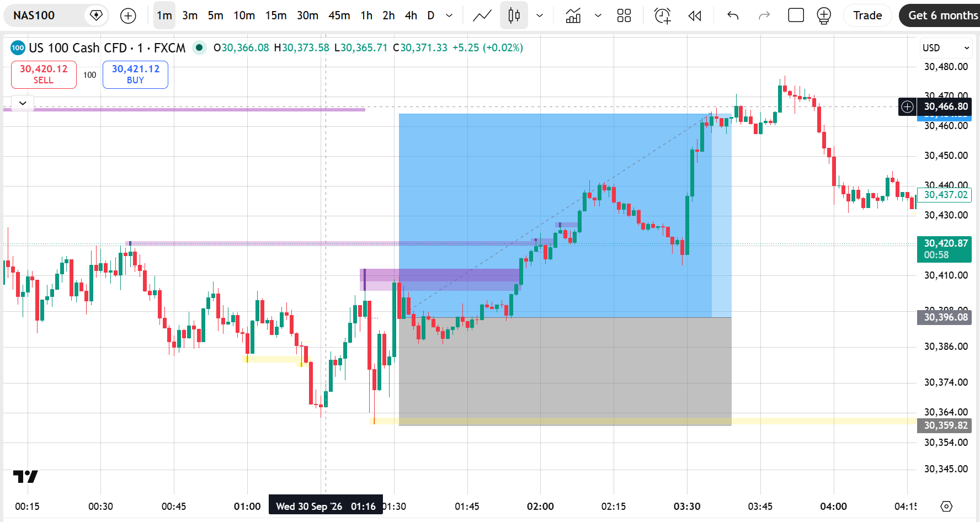Select the 1m timeframe

tap(164, 15)
